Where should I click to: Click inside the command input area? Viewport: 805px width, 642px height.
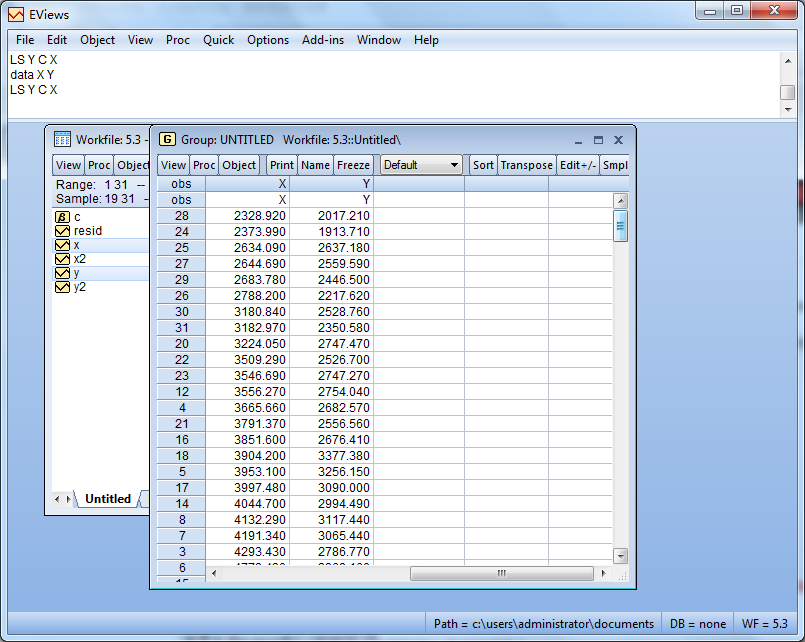coord(400,85)
